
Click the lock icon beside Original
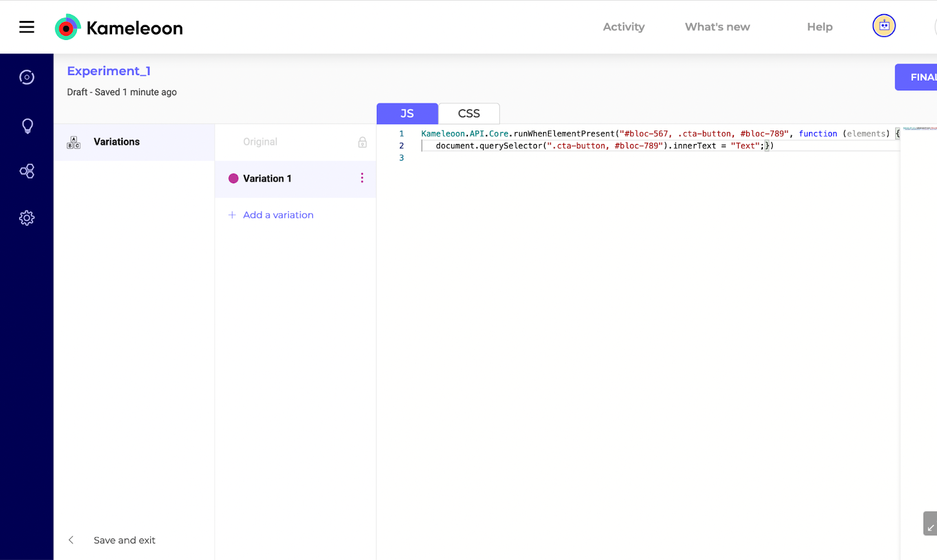tap(362, 142)
